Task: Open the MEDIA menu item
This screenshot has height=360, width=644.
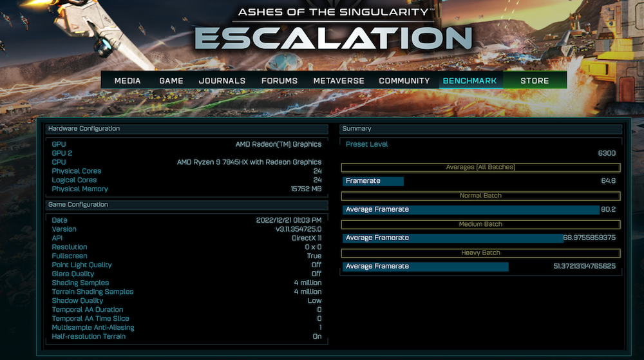Action: pos(128,81)
